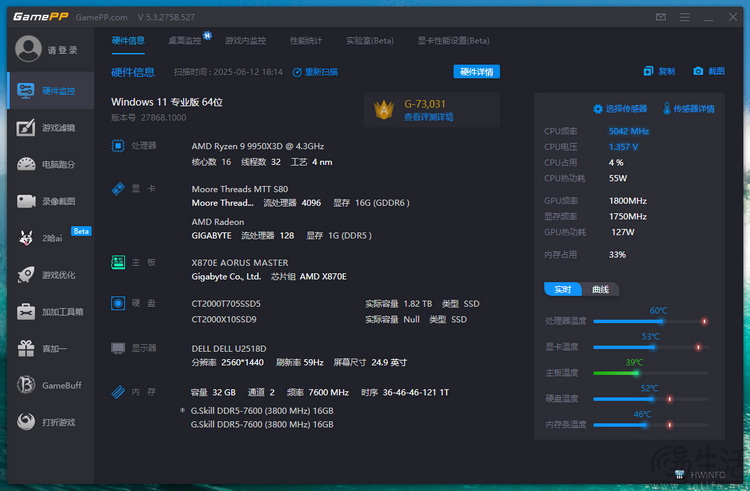
Task: Click the CPU频率 5042 MHz value
Action: point(629,131)
